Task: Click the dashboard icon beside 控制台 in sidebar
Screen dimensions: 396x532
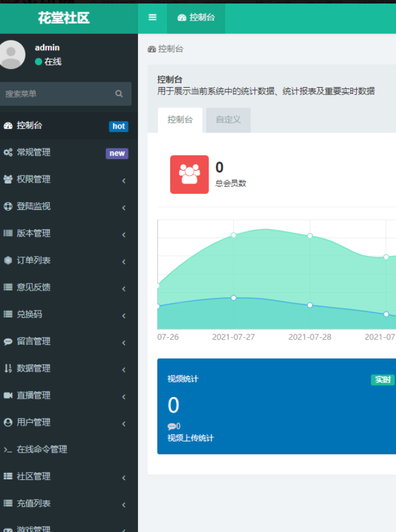Action: coord(8,126)
